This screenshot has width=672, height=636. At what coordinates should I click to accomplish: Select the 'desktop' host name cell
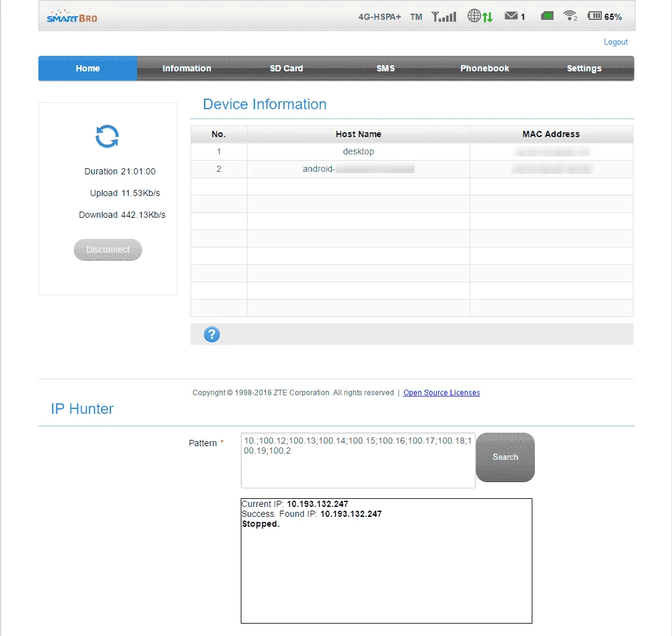(x=358, y=152)
